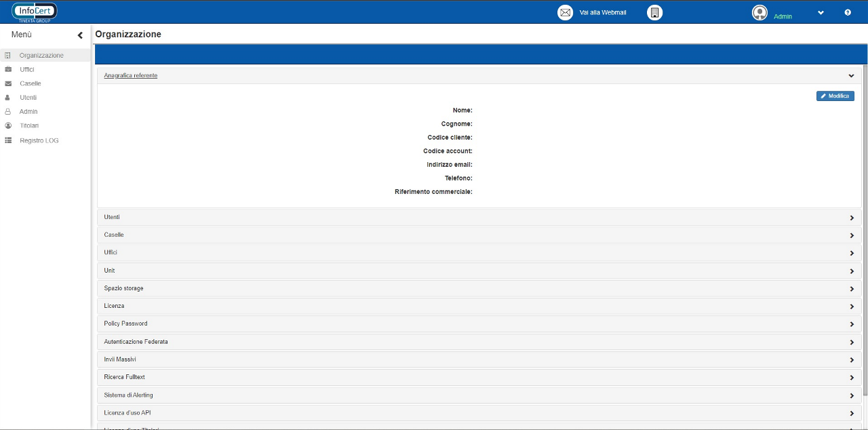The image size is (868, 430).
Task: Click the Caselle envelope icon in sidebar
Action: click(x=8, y=84)
